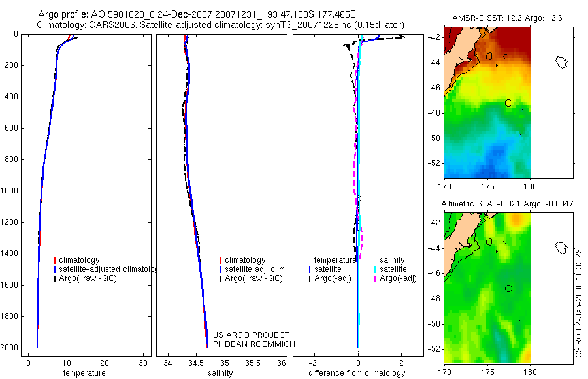Select the 'Altimetric SLA: -0.021' map title
Image resolution: width=588 pixels, height=379 pixels.
point(507,204)
